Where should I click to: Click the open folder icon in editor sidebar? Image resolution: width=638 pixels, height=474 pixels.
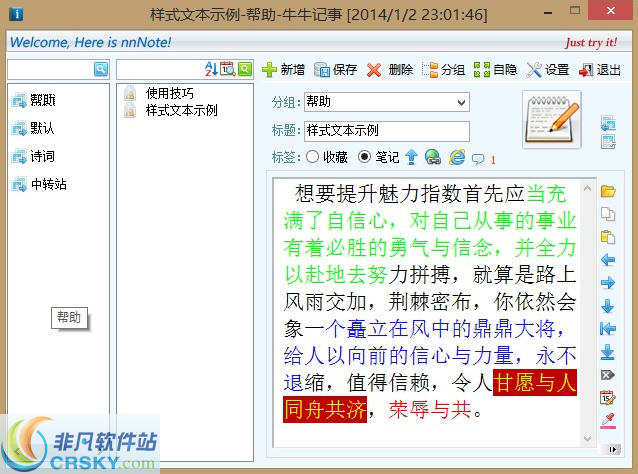pos(608,191)
